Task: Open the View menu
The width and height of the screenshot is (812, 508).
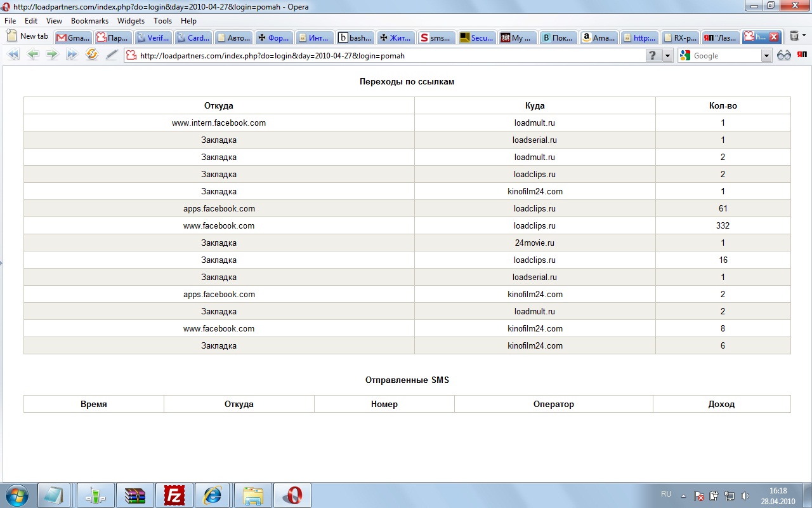Action: point(54,21)
